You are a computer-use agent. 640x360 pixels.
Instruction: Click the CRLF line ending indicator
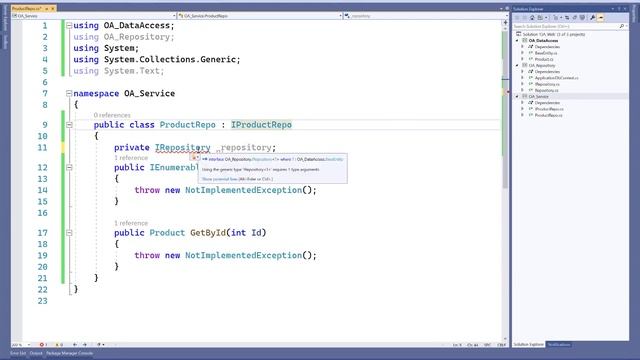coord(502,345)
